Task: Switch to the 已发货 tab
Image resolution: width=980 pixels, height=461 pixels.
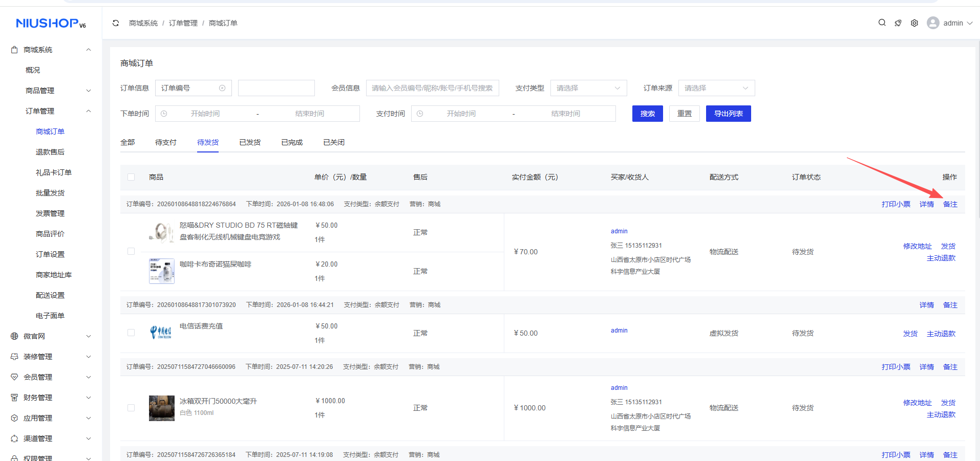Action: (249, 142)
